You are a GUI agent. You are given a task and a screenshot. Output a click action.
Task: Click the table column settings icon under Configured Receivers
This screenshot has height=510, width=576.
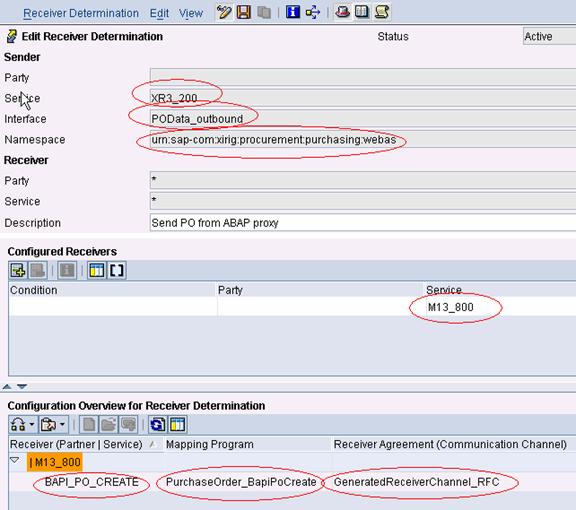[97, 271]
